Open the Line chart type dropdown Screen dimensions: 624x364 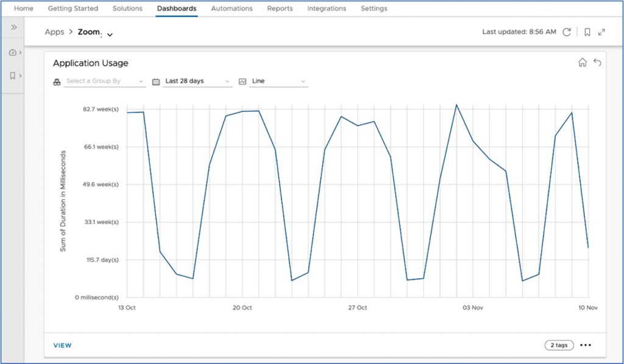coord(277,81)
